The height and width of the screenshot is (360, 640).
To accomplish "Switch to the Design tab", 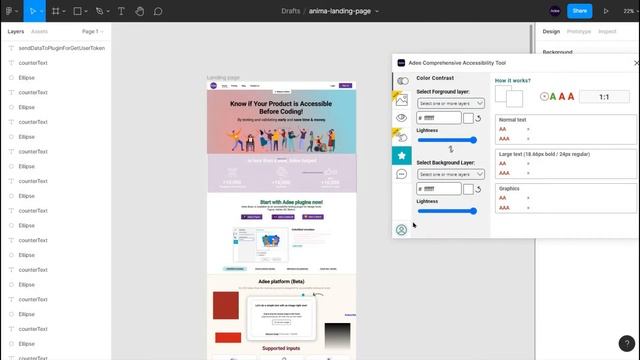I will [x=551, y=31].
